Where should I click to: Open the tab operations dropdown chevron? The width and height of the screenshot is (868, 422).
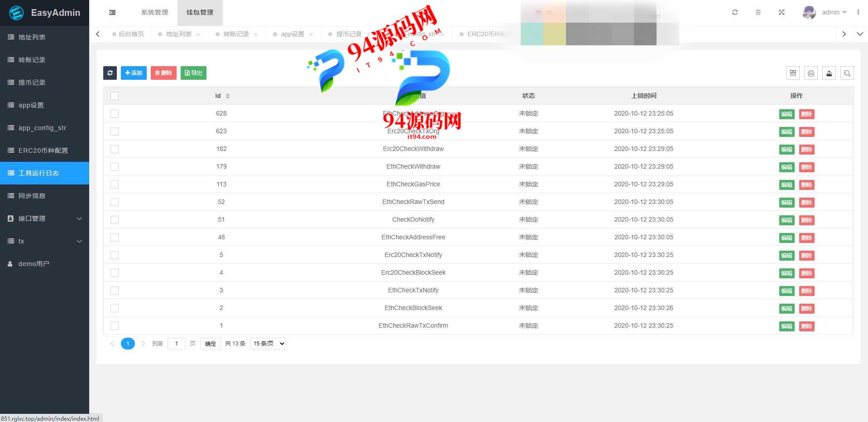860,34
